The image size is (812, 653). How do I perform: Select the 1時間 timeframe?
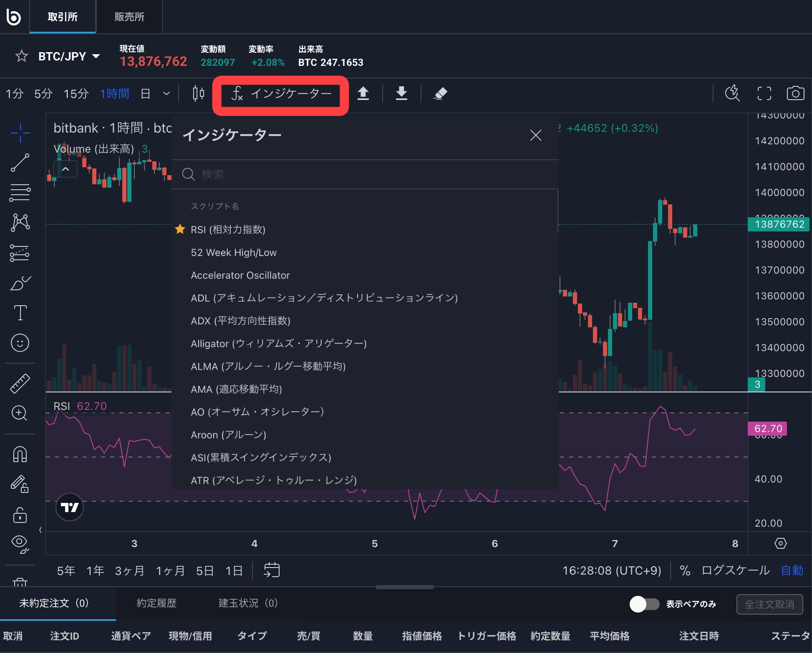114,93
